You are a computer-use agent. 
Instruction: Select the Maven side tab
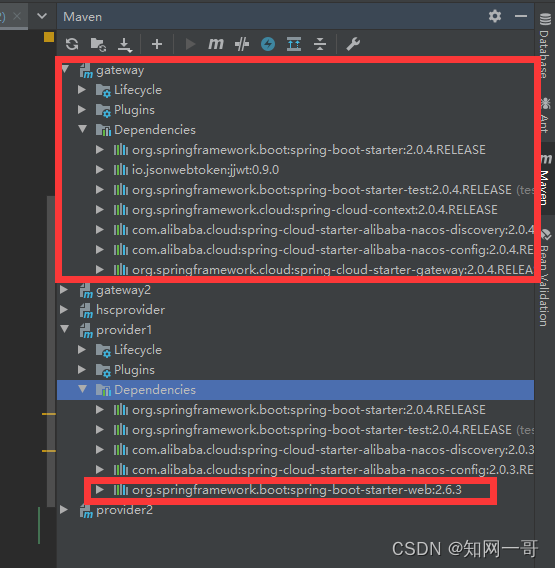click(546, 179)
